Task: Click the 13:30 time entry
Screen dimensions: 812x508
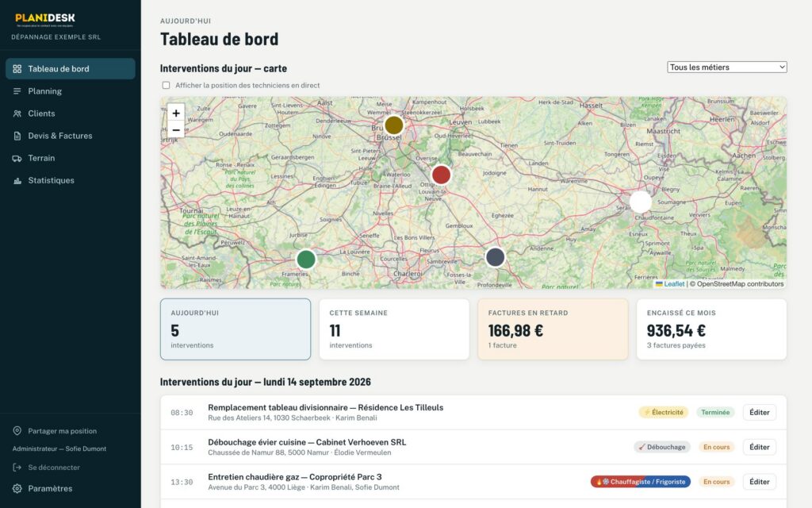Action: (182, 482)
